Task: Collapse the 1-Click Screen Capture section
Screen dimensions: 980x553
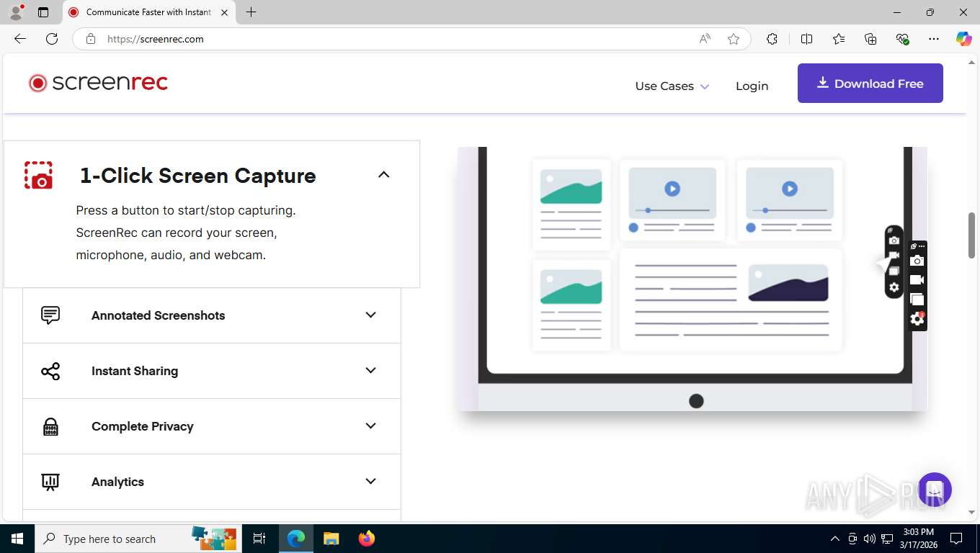Action: point(383,174)
